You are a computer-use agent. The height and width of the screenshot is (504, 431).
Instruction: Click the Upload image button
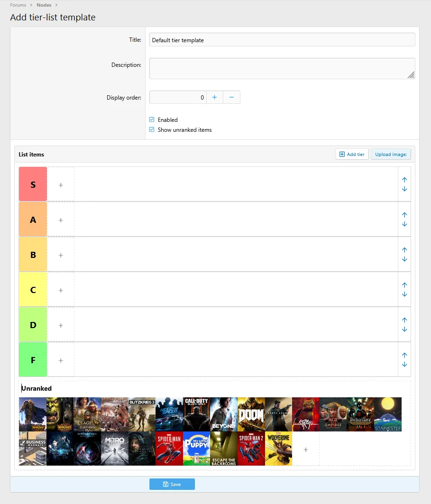(391, 154)
